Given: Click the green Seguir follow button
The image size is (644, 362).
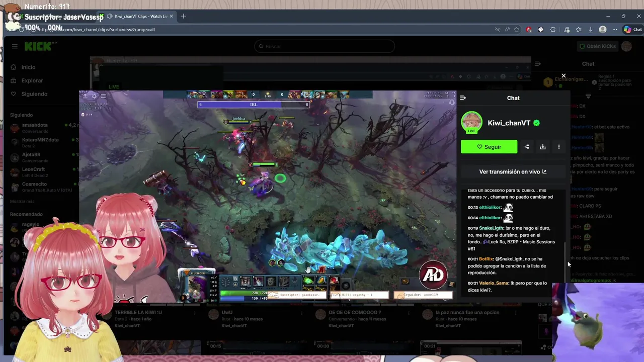Looking at the screenshot, I should pyautogui.click(x=489, y=147).
